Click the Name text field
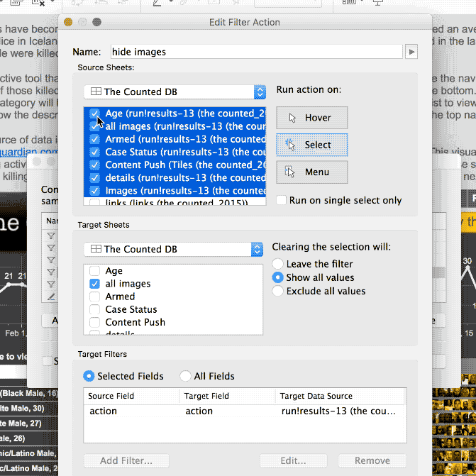The image size is (476, 476). pos(255,52)
